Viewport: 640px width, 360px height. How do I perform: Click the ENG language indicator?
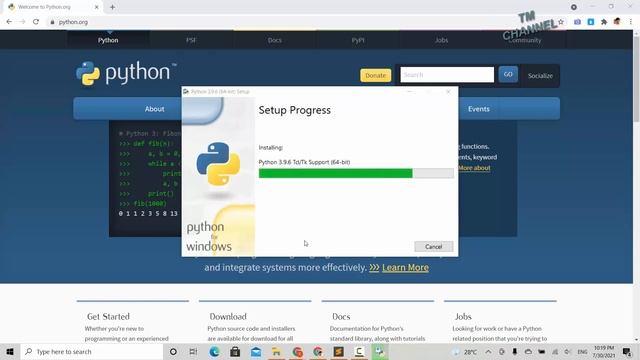pyautogui.click(x=582, y=351)
